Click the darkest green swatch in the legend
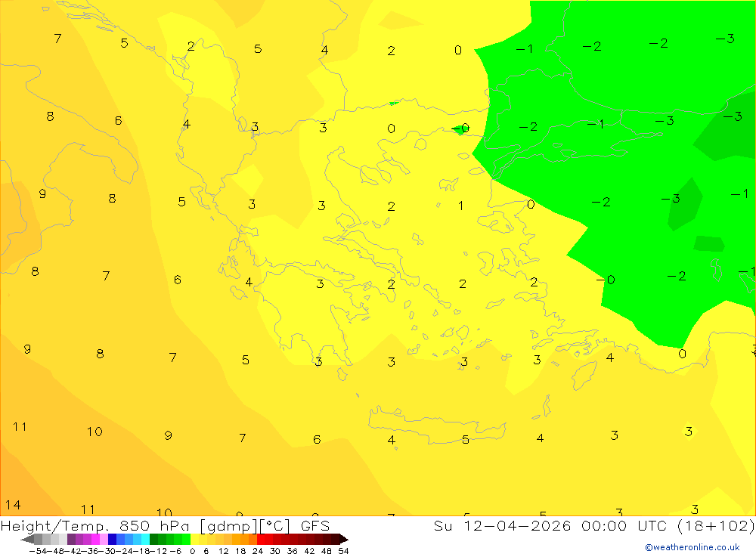 pos(153,539)
